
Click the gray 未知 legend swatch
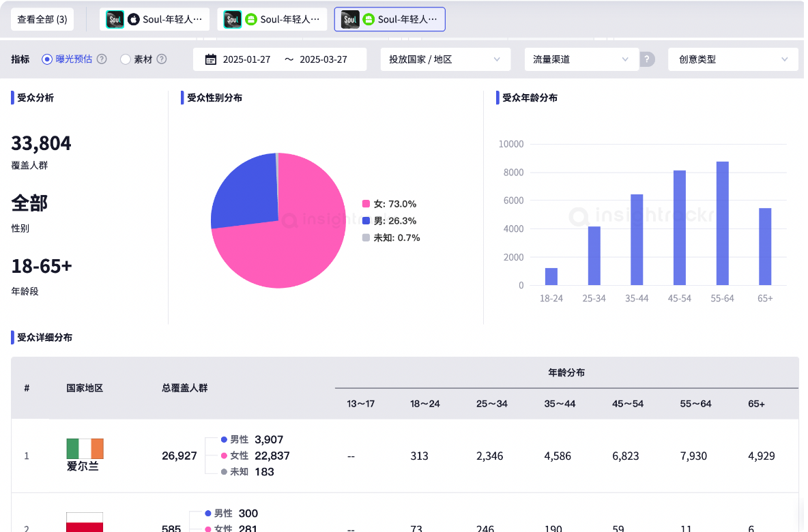coord(366,238)
